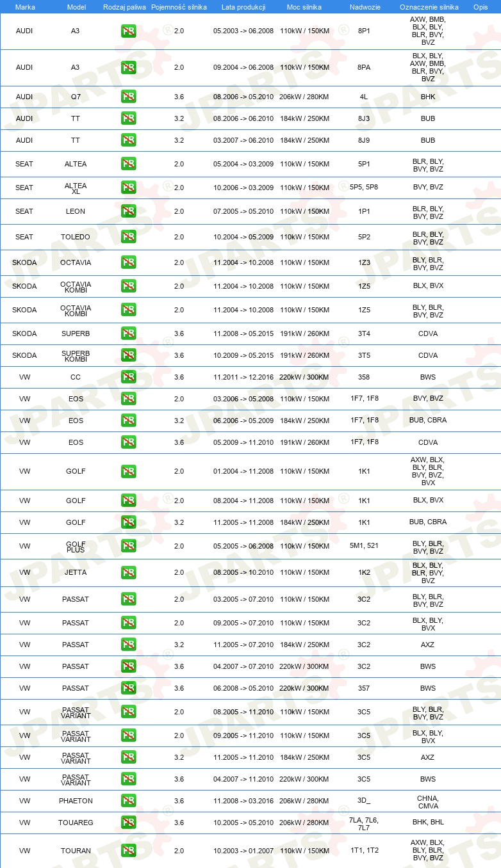Click the PB fuel icon for Skoda Octavia 1Z3

pyautogui.click(x=128, y=262)
